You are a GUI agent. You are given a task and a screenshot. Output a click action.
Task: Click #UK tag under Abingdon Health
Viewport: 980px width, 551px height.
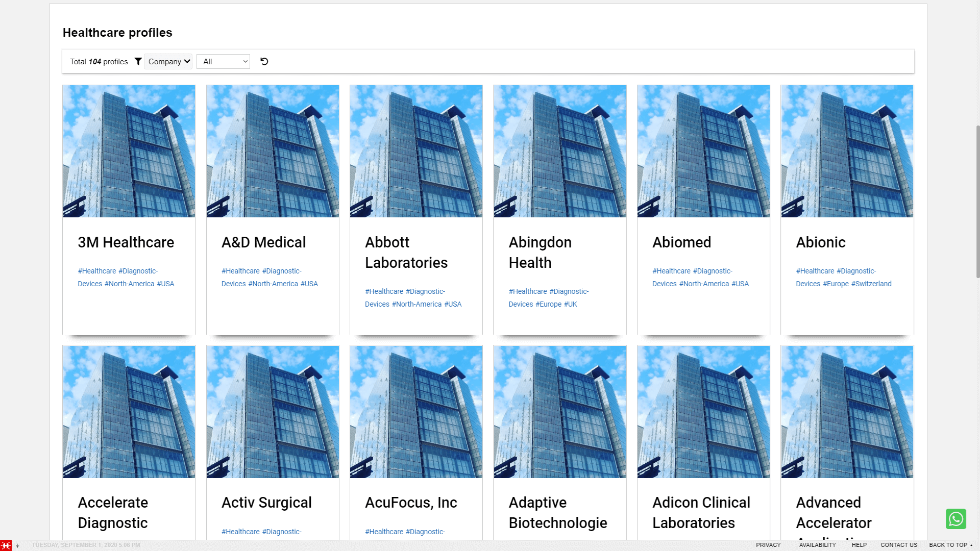(570, 304)
